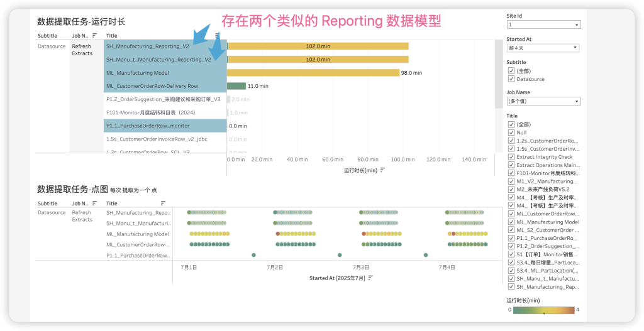Click the 102.0 min bar of SH_Manufacturing_Reporting_V2

[318, 46]
